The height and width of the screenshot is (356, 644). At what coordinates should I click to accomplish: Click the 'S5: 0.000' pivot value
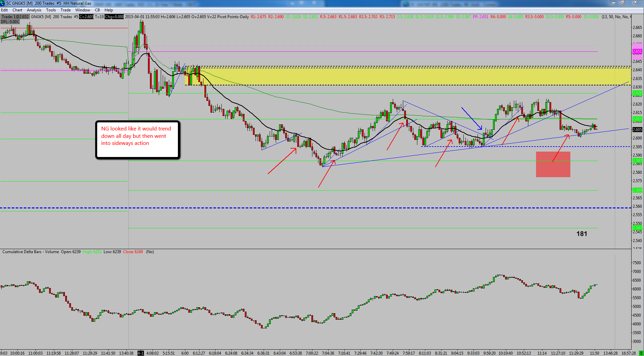pyautogui.click(x=591, y=17)
